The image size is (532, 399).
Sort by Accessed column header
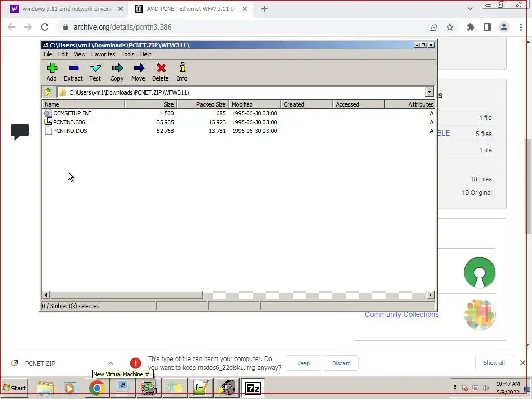pyautogui.click(x=358, y=104)
